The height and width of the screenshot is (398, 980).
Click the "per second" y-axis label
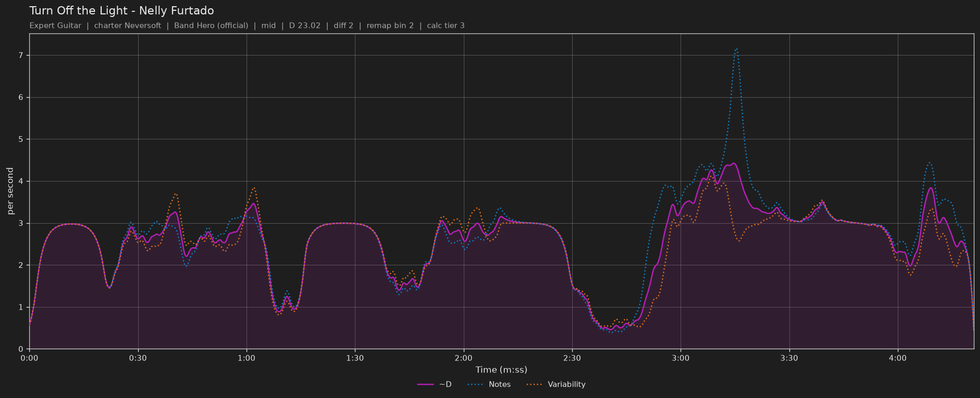coord(10,191)
